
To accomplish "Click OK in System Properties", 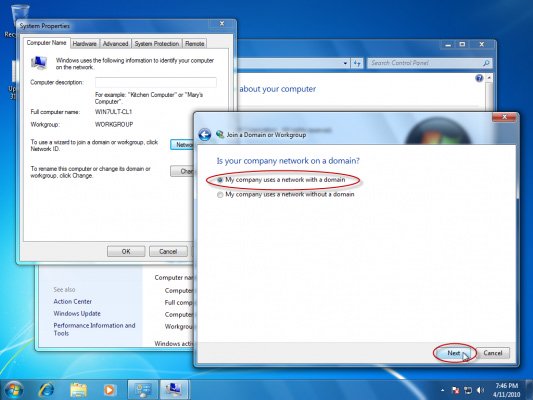I will tap(126, 251).
